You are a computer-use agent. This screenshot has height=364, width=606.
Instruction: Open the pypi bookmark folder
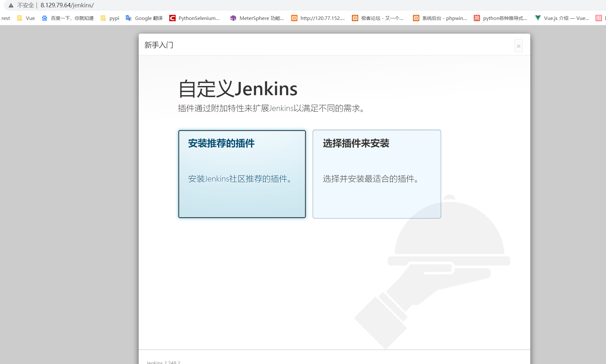coord(110,18)
